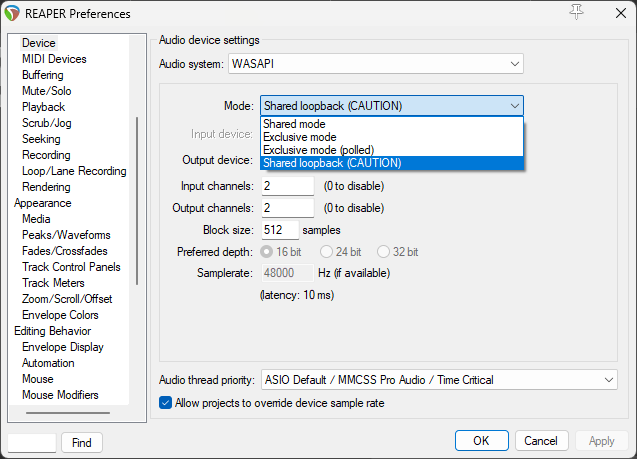Viewport: 637px width, 459px height.
Task: Select 16 bit preferred depth
Action: (267, 251)
